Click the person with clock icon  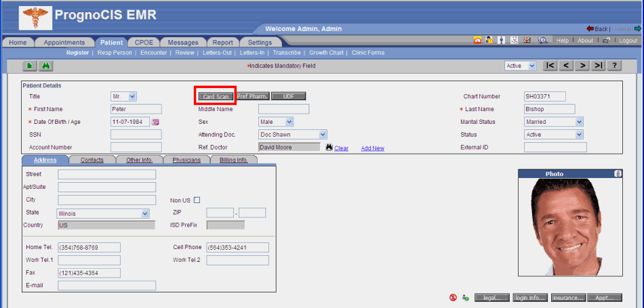[489, 40]
